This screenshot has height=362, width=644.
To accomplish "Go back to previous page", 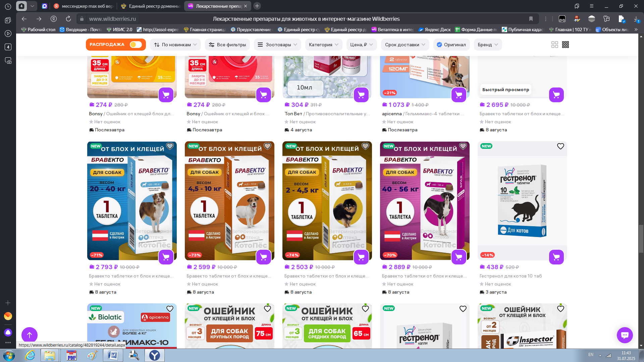I will 24,19.
